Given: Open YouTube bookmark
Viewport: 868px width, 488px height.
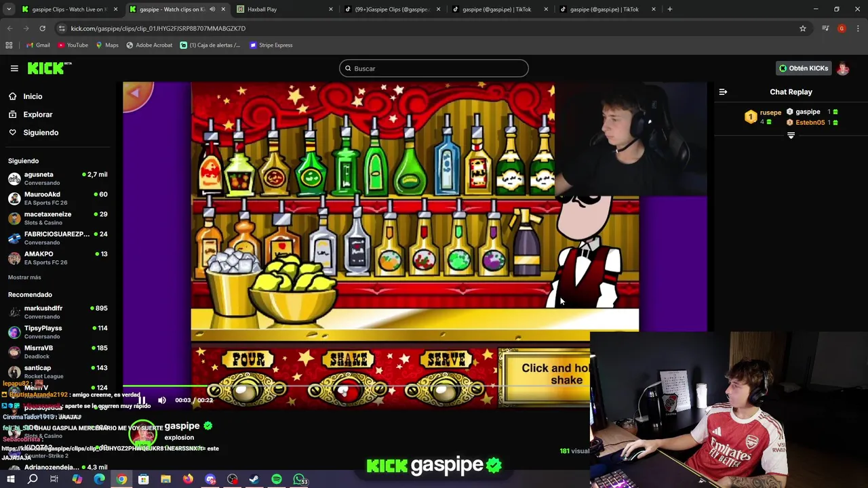Looking at the screenshot, I should point(73,45).
